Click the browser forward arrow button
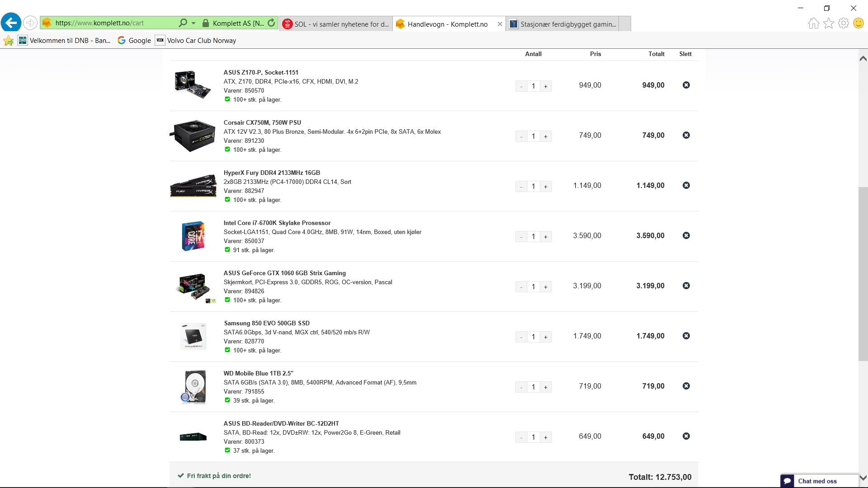 [x=30, y=23]
